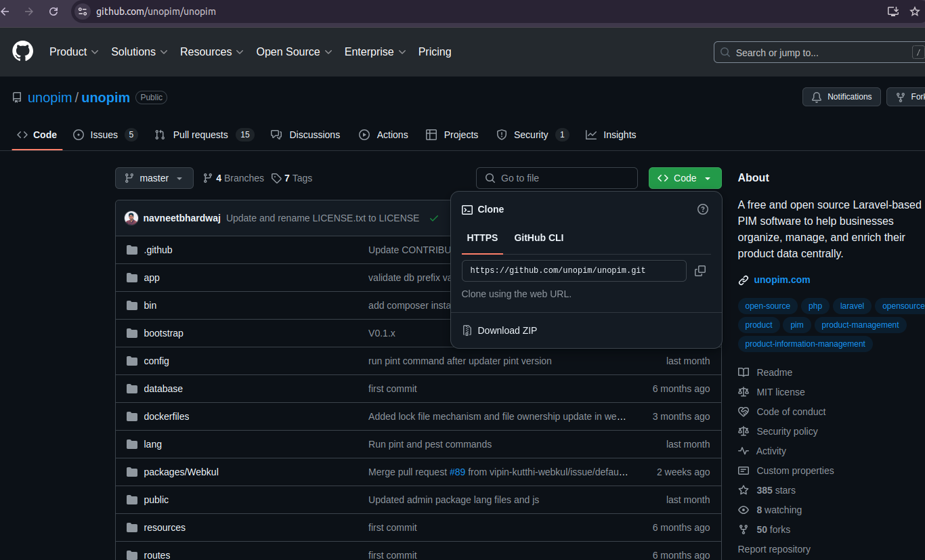This screenshot has width=925, height=560.
Task: Switch to the Issues tab
Action: pos(105,135)
